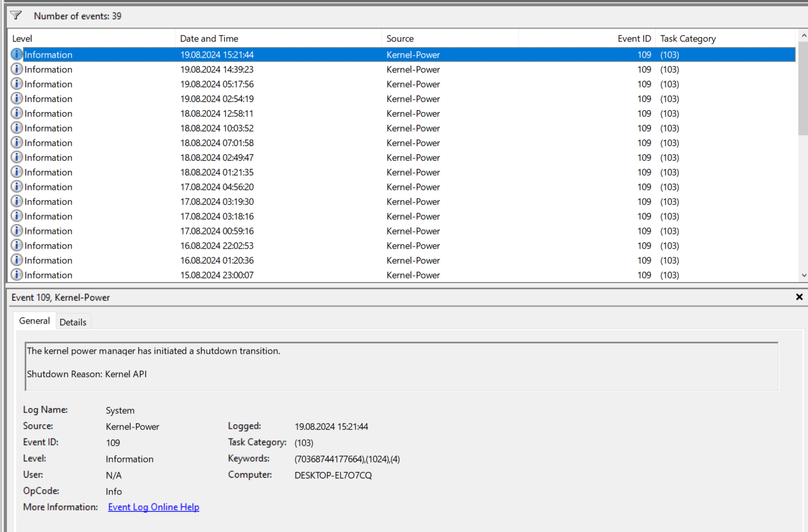808x532 pixels.
Task: Select date cell 16.08.2024 22:02:53
Action: [217, 246]
